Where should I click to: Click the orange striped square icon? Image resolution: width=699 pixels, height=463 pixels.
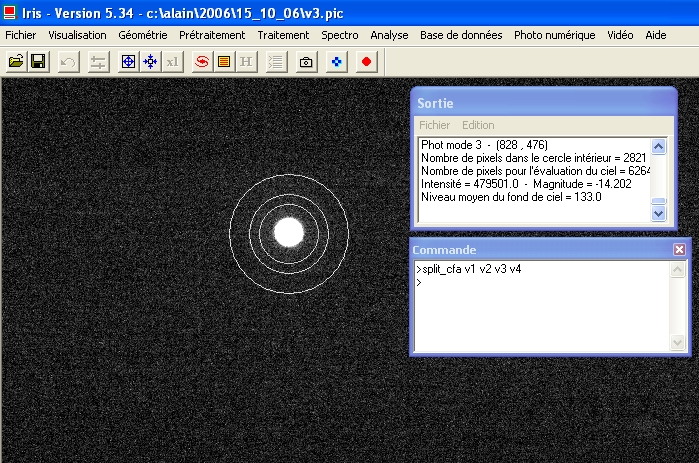(x=224, y=61)
